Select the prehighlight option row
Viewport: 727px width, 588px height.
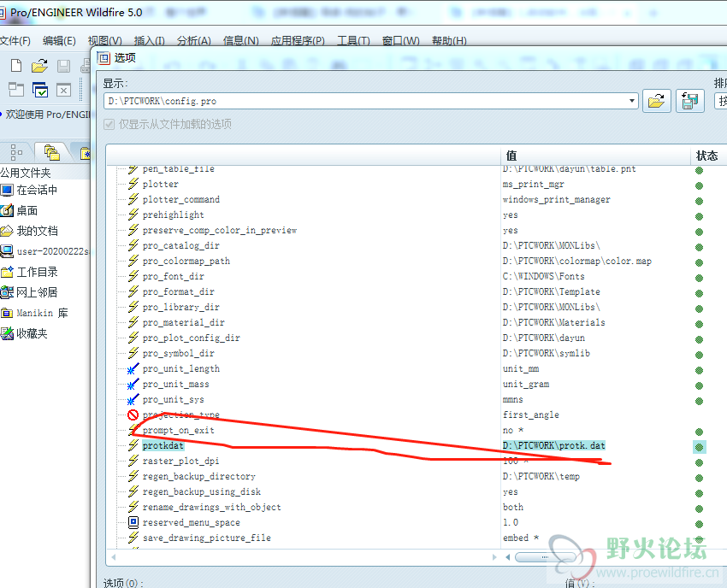(x=173, y=215)
